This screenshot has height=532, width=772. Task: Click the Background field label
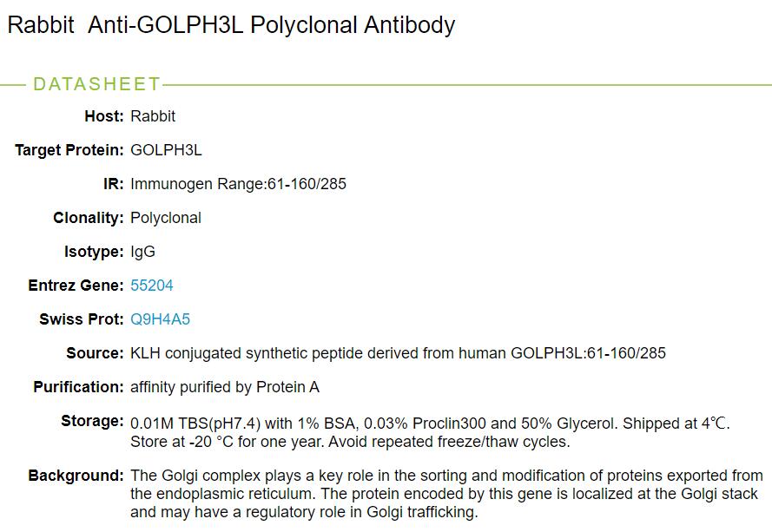tap(76, 476)
